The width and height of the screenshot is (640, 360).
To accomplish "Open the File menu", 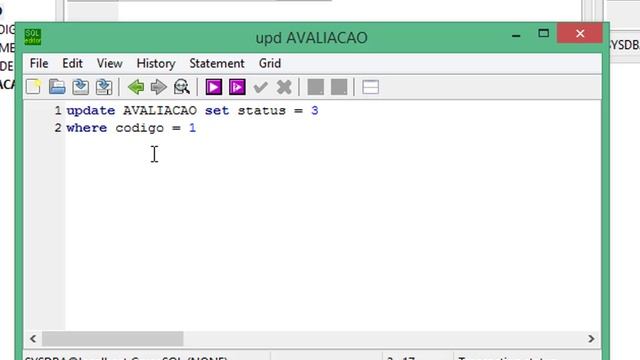I will click(x=39, y=64).
